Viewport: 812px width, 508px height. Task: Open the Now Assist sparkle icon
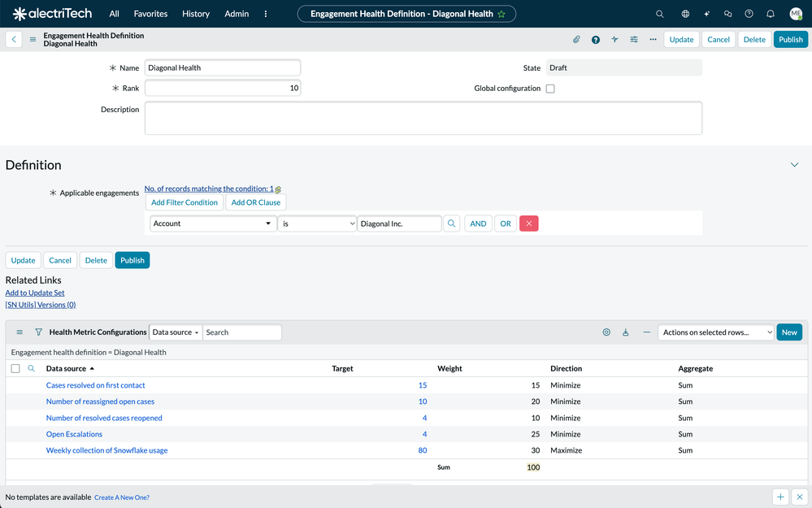(x=706, y=13)
